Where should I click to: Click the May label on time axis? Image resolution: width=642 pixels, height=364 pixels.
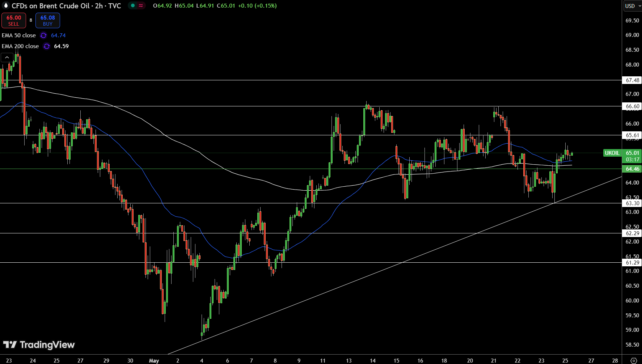[154, 360]
